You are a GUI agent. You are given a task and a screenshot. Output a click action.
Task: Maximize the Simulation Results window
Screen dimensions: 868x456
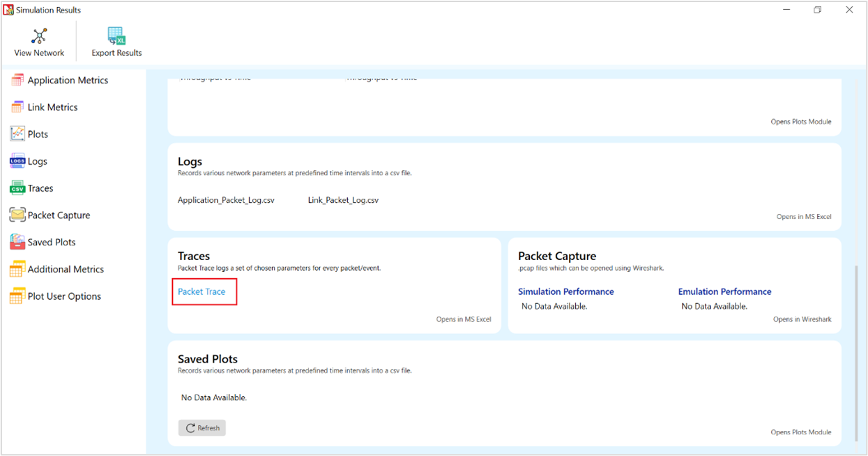click(x=818, y=10)
